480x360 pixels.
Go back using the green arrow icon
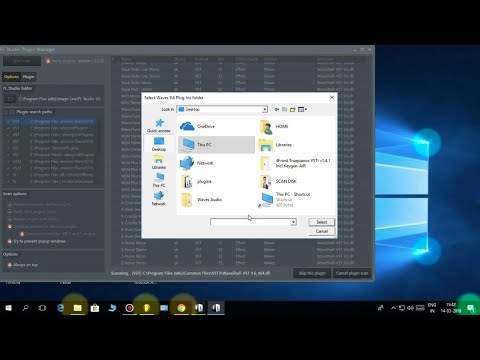[x=277, y=109]
